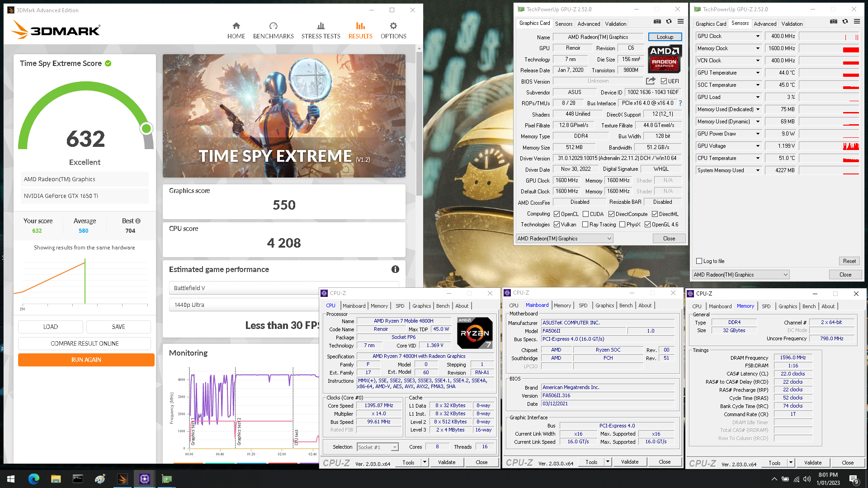Toggle Ray Tracing checkbox in GPU-Z
The width and height of the screenshot is (868, 488).
(585, 225)
